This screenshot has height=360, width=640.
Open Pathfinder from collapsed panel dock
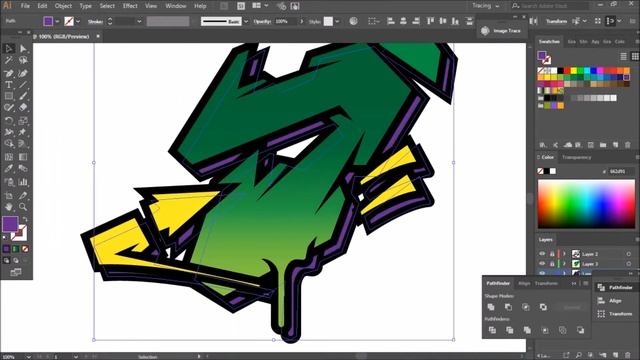point(616,287)
